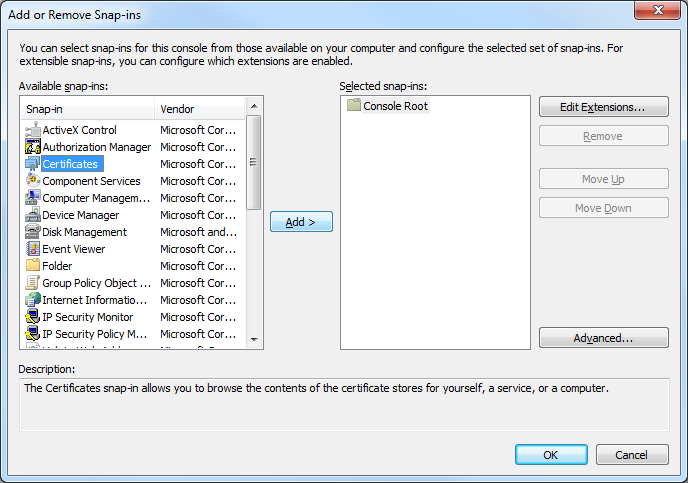Select Certificates in available snap-ins
688x483 pixels.
pos(70,164)
